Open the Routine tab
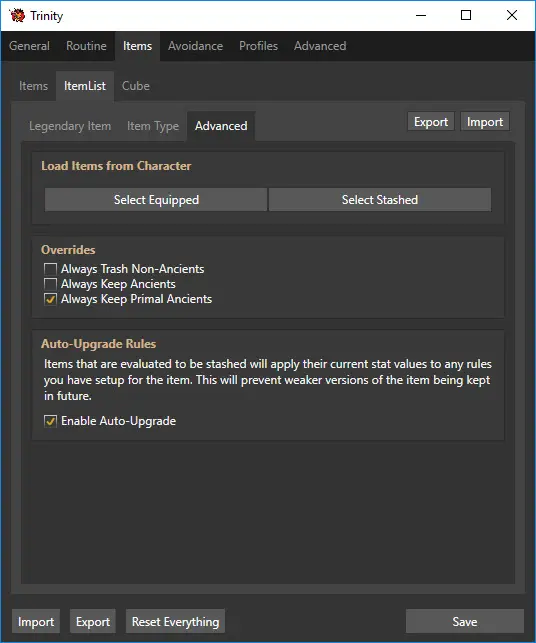536x643 pixels. 86,46
